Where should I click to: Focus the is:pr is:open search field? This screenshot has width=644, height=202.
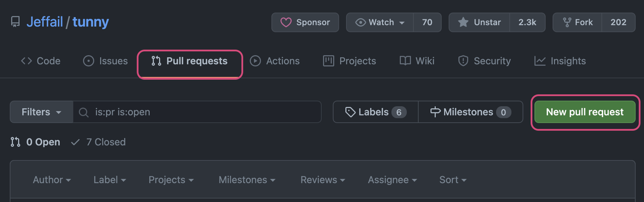coord(197,112)
